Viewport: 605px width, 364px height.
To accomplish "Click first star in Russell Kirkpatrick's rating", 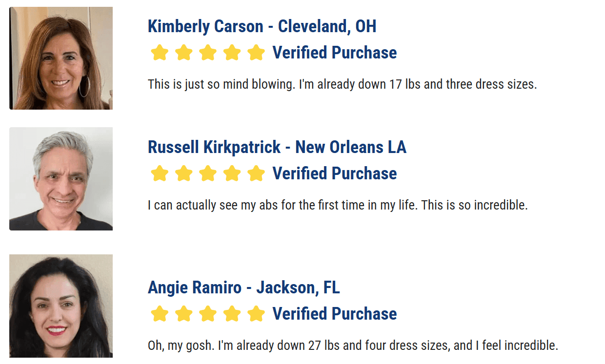I will [x=160, y=173].
